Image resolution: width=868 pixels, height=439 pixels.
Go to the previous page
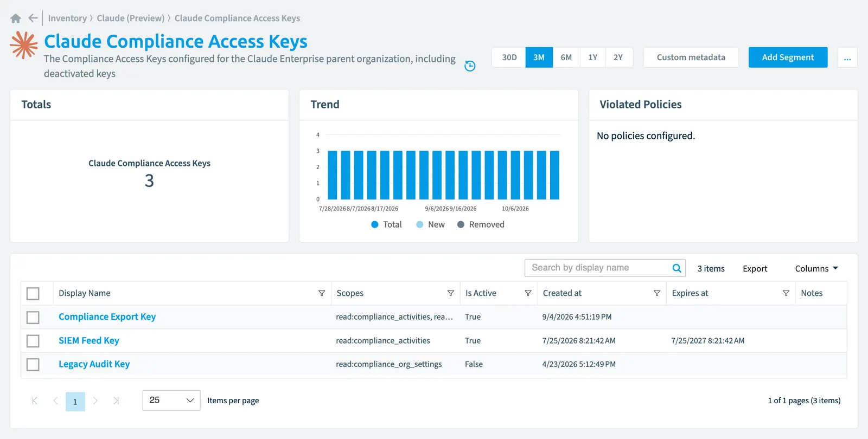pos(55,401)
